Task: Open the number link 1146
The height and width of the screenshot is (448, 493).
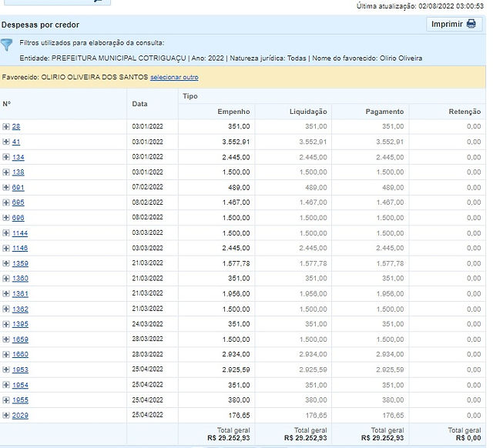Action: click(20, 248)
